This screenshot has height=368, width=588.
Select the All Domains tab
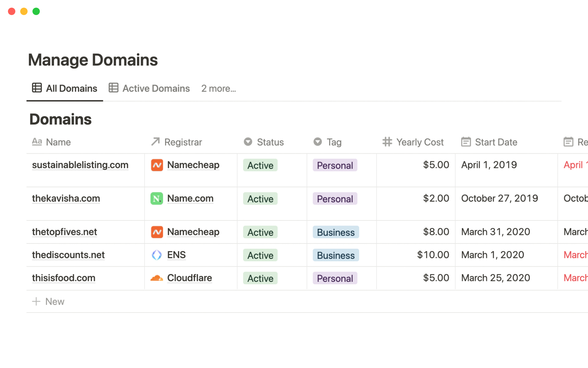[x=65, y=89]
